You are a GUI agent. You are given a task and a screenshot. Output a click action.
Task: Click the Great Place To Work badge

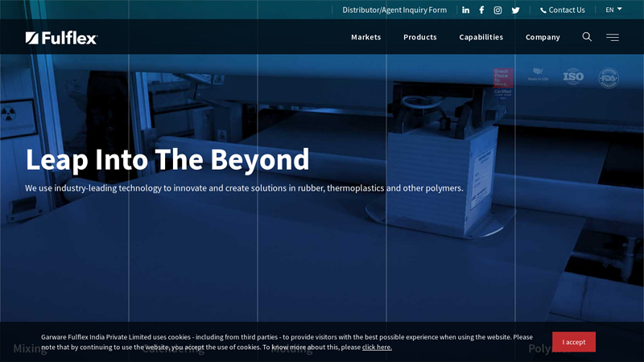[502, 83]
